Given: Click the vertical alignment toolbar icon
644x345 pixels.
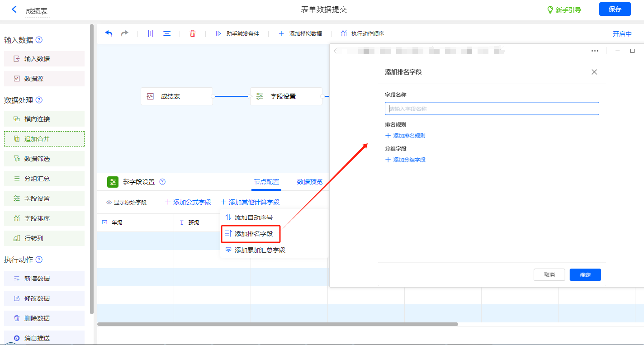Looking at the screenshot, I should [151, 33].
